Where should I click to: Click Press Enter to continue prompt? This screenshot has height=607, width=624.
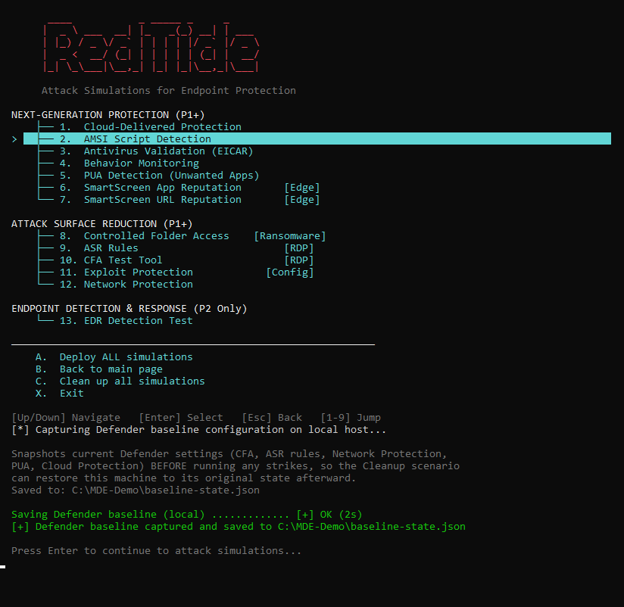coord(156,550)
